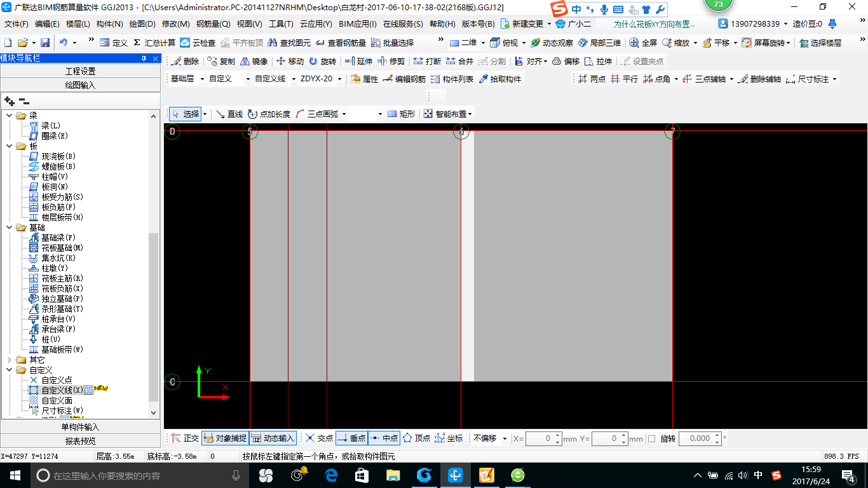This screenshot has height=488, width=868.
Task: Open BIM应用(I) menu
Action: [358, 24]
